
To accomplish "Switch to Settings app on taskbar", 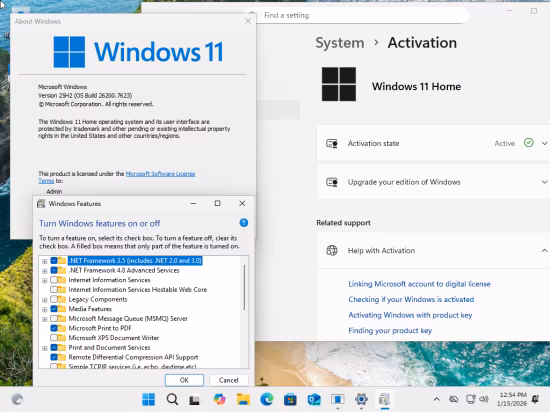I will [361, 399].
